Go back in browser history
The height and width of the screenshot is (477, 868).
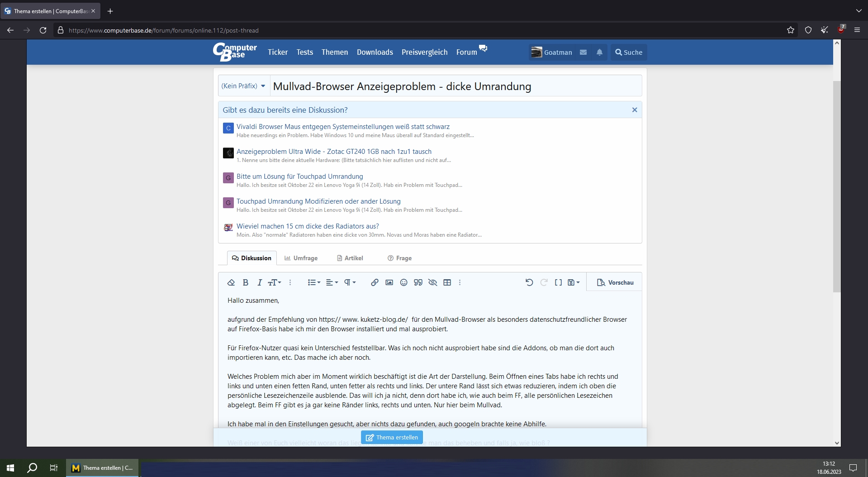pos(10,30)
